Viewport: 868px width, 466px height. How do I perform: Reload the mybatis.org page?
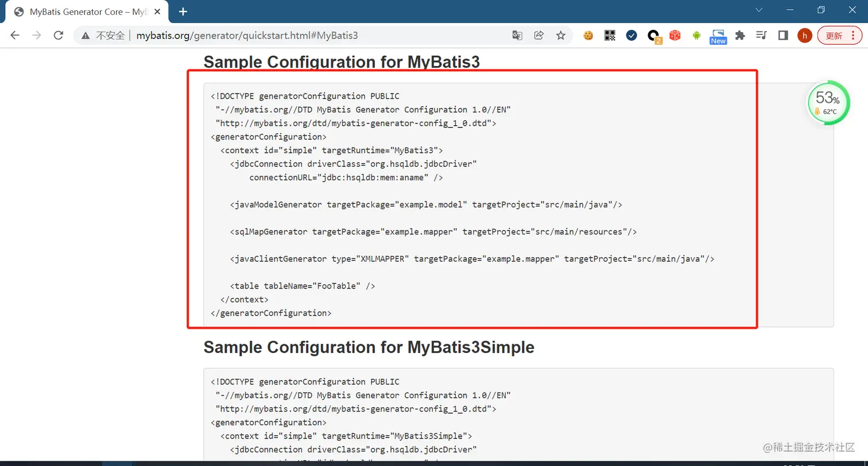coord(58,36)
